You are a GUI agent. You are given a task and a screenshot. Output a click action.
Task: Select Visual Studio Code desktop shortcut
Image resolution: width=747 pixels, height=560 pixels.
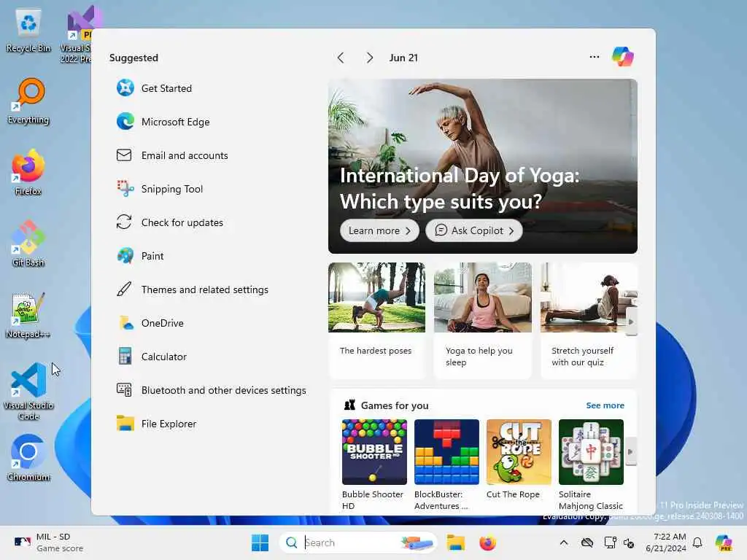28,392
